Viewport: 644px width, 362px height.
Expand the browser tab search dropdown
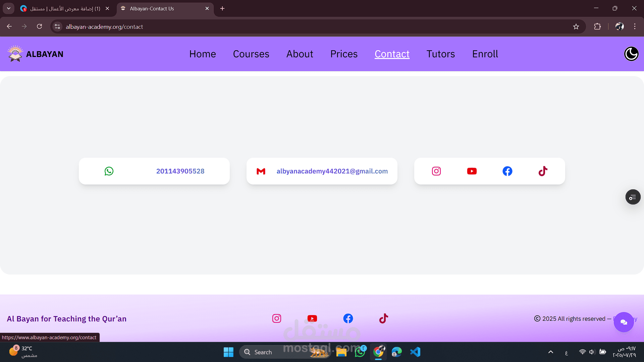(9, 8)
